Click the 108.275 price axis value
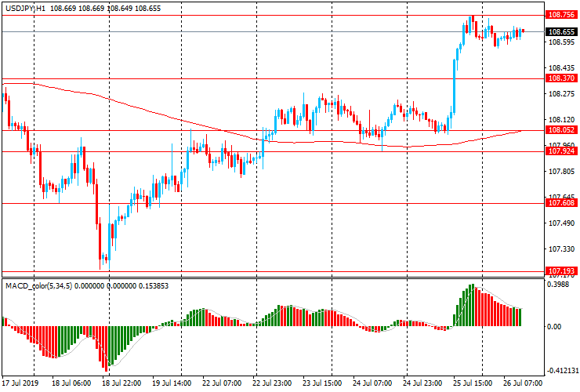The width and height of the screenshot is (580, 392). coord(561,94)
